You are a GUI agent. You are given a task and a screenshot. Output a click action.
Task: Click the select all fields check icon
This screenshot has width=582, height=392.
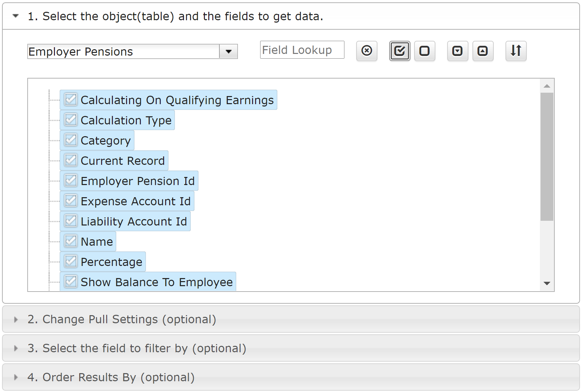click(400, 51)
